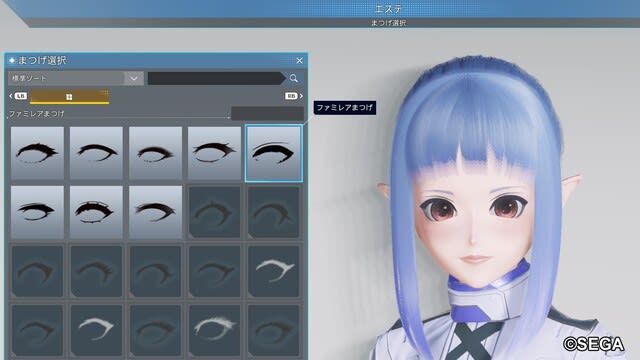Pick fourth dark eyelash tile in third row
Screen dimensions: 640x360
[214, 271]
